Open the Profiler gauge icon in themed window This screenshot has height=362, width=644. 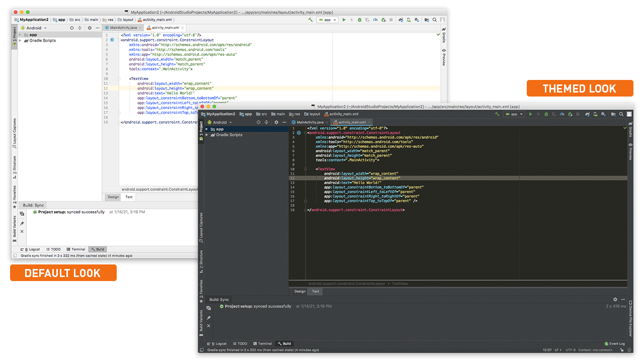[562, 114]
